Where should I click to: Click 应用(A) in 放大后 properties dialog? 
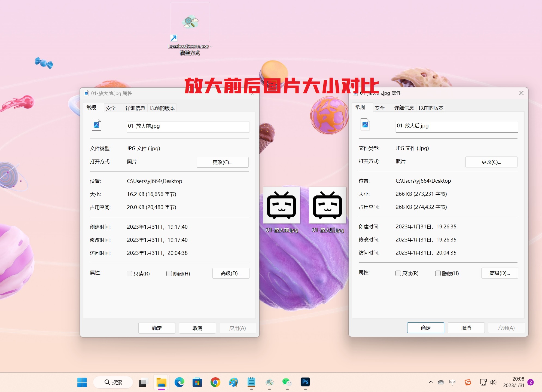(x=506, y=328)
